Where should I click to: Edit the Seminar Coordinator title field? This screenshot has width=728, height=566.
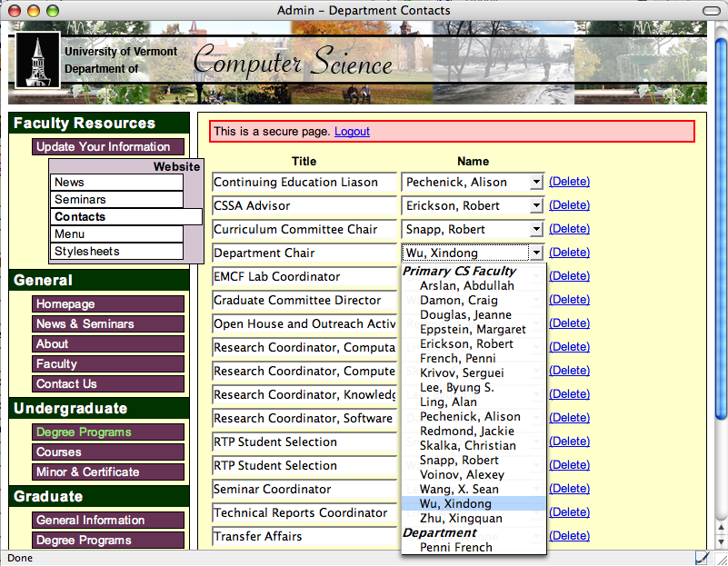coord(304,489)
